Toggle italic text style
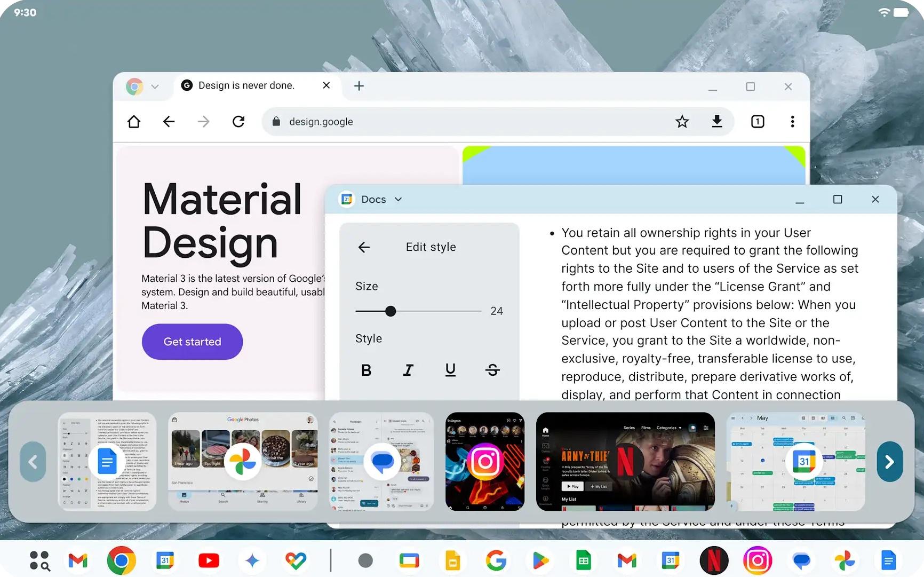 click(408, 370)
